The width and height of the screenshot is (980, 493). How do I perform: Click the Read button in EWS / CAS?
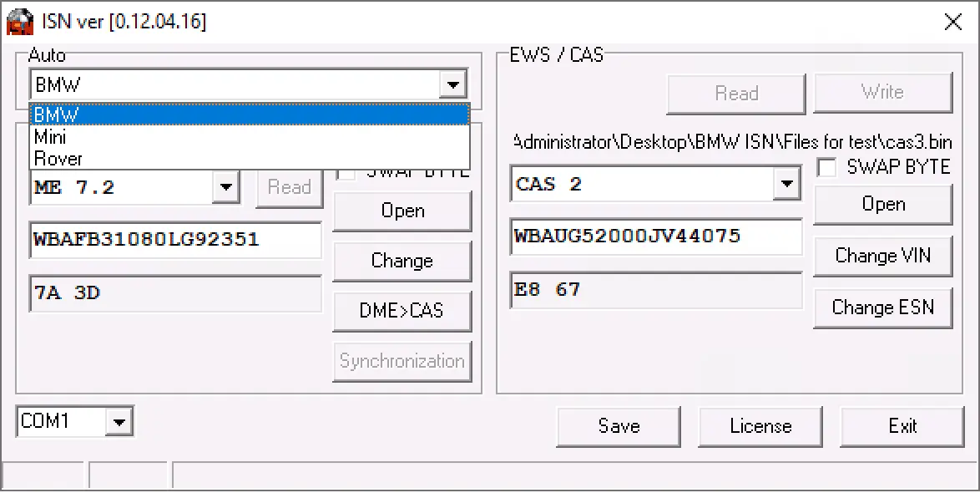coord(735,94)
